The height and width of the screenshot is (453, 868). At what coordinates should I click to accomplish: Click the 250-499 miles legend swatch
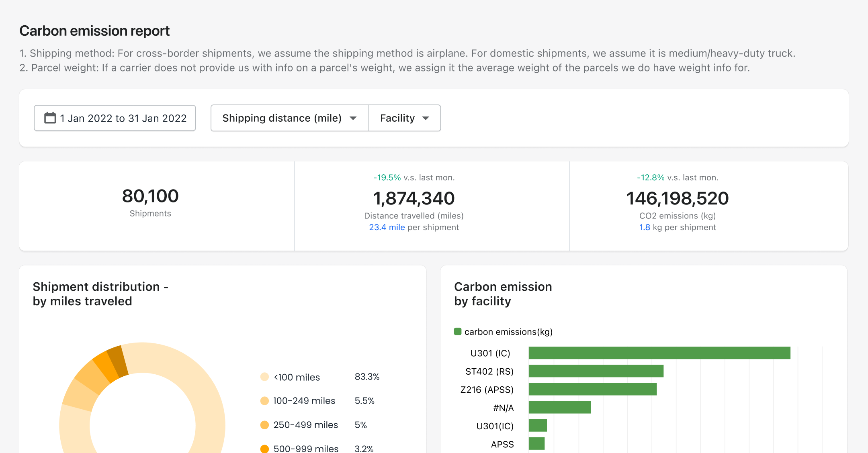tap(264, 425)
